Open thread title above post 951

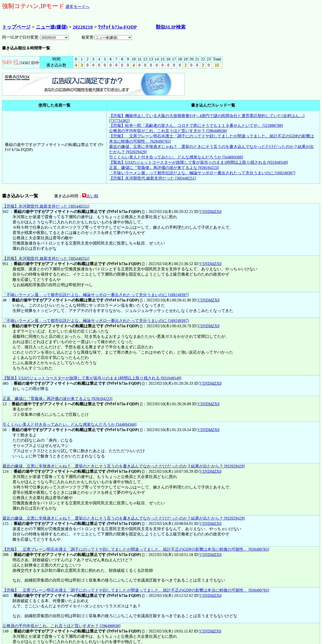coord(46,259)
